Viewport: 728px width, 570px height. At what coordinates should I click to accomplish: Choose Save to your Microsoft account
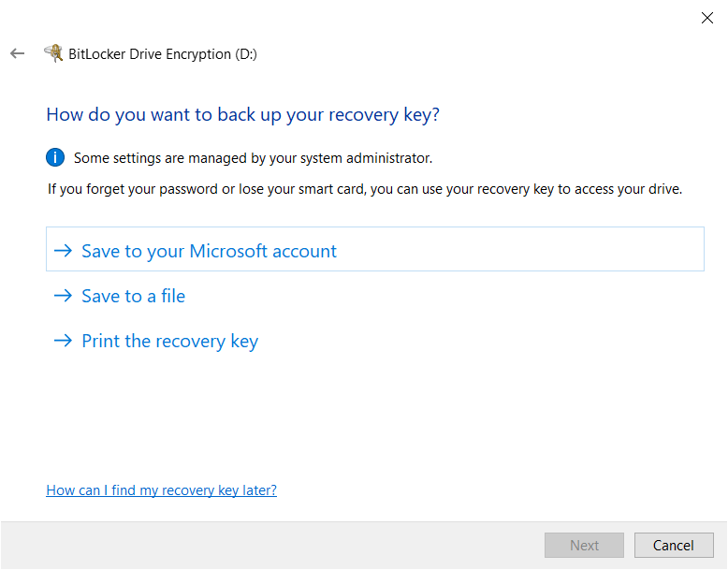[209, 251]
